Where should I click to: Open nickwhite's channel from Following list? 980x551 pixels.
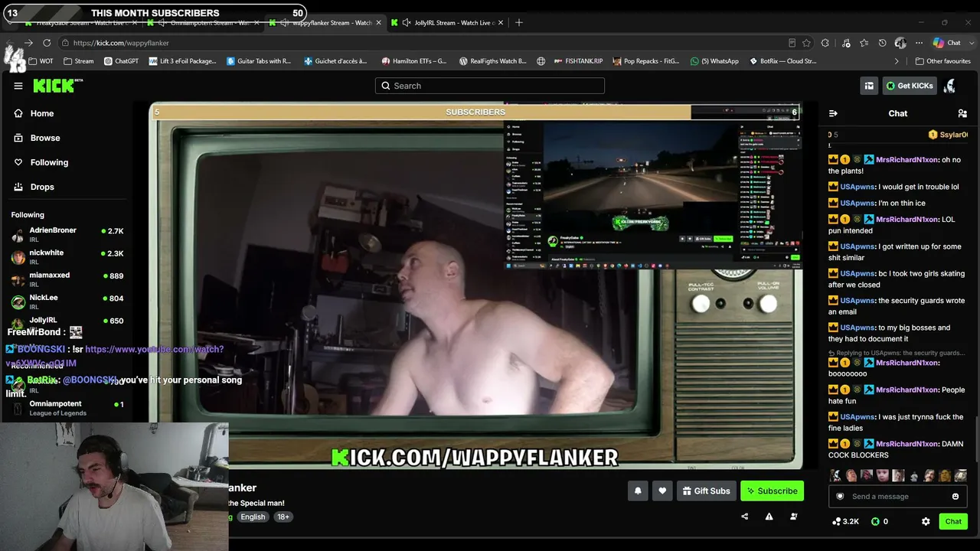67,257
